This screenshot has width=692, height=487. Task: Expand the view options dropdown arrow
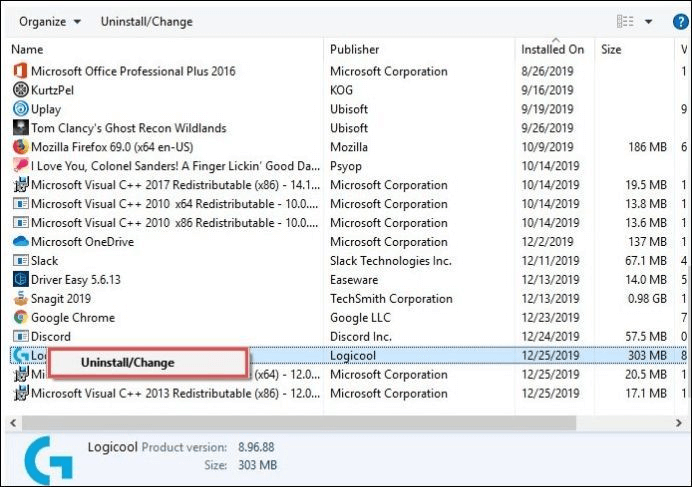pyautogui.click(x=648, y=21)
